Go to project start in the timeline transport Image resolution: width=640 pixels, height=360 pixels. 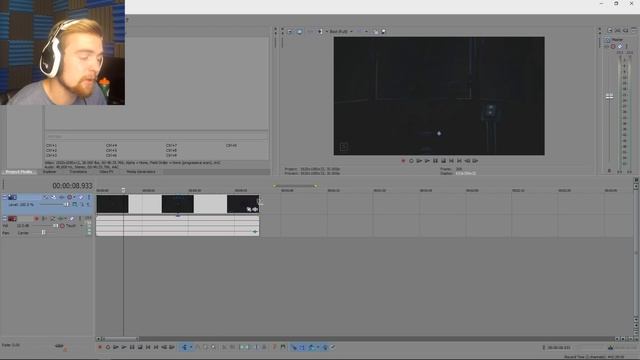[x=148, y=347]
